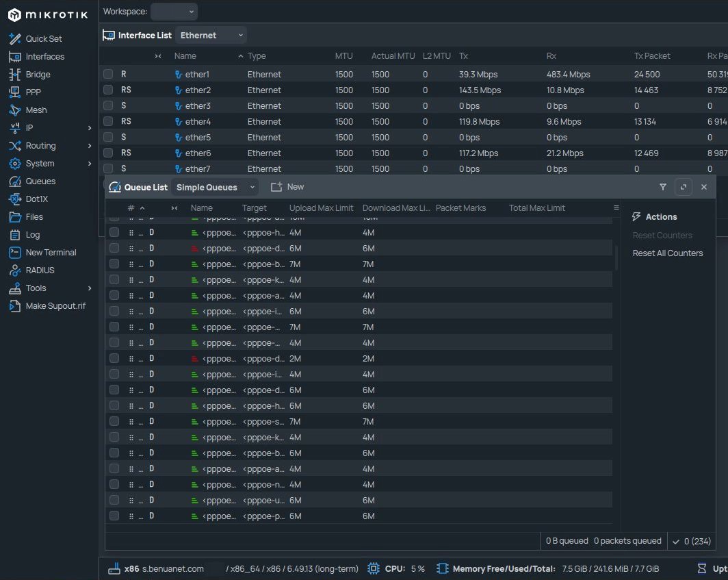Click the MikroTik logo

48,15
